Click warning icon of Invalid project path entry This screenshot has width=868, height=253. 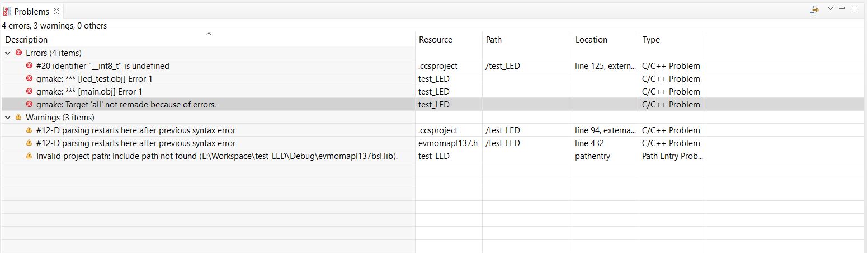coord(30,156)
